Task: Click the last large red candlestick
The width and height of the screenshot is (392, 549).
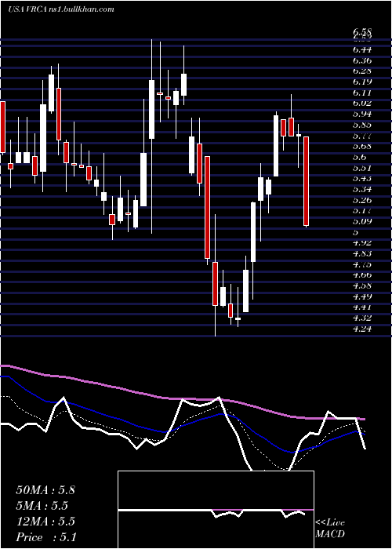Action: click(307, 181)
